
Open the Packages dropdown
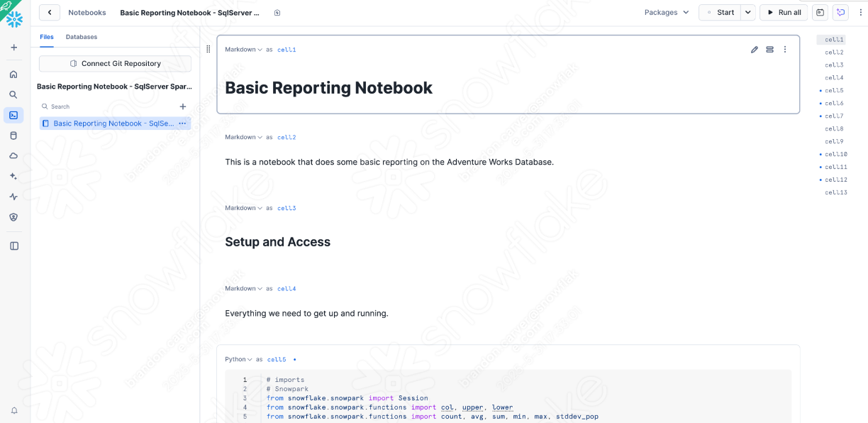[x=667, y=13]
